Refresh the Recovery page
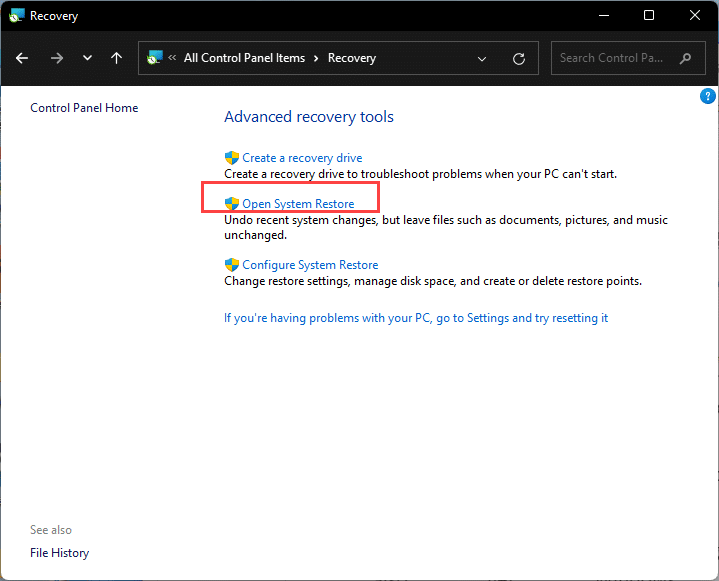The width and height of the screenshot is (719, 581). click(519, 59)
